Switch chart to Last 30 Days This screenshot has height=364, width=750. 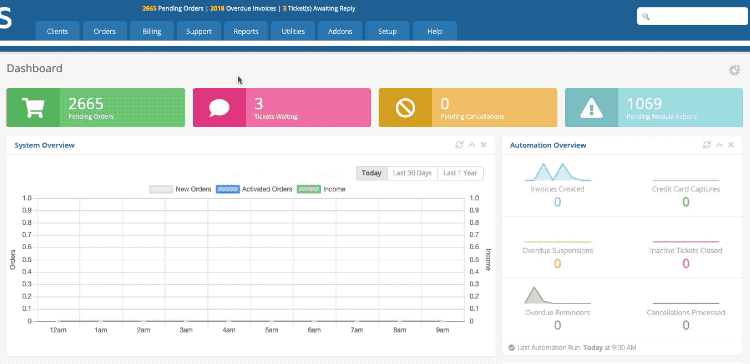tap(412, 173)
